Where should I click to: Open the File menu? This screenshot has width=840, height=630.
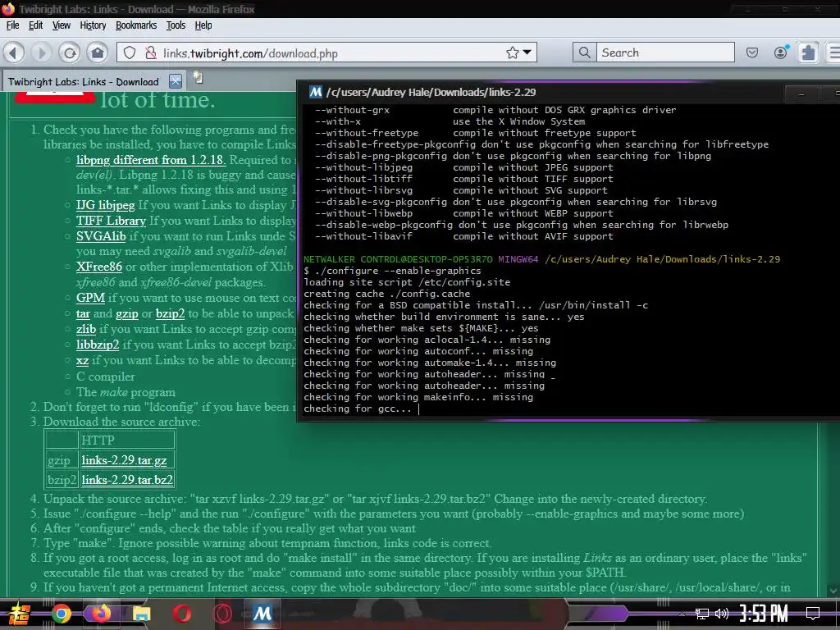(x=12, y=25)
